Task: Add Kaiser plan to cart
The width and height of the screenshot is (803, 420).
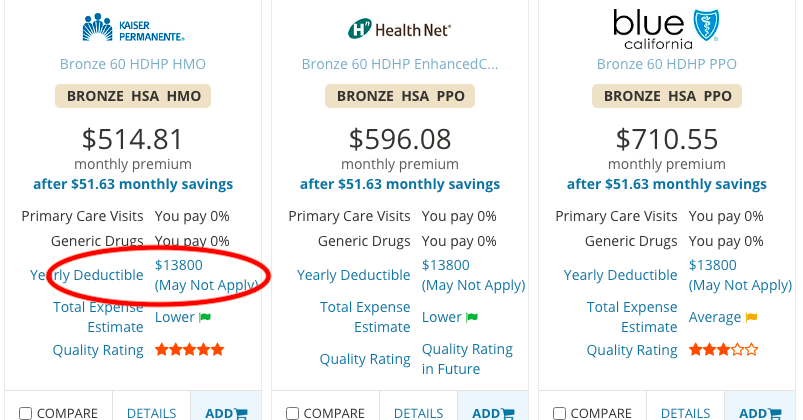Action: pos(226,413)
